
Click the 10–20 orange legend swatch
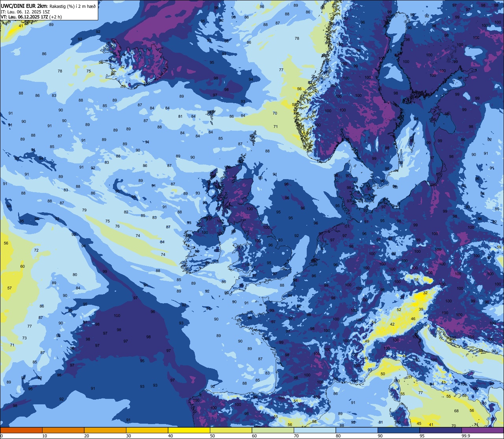coord(63,430)
